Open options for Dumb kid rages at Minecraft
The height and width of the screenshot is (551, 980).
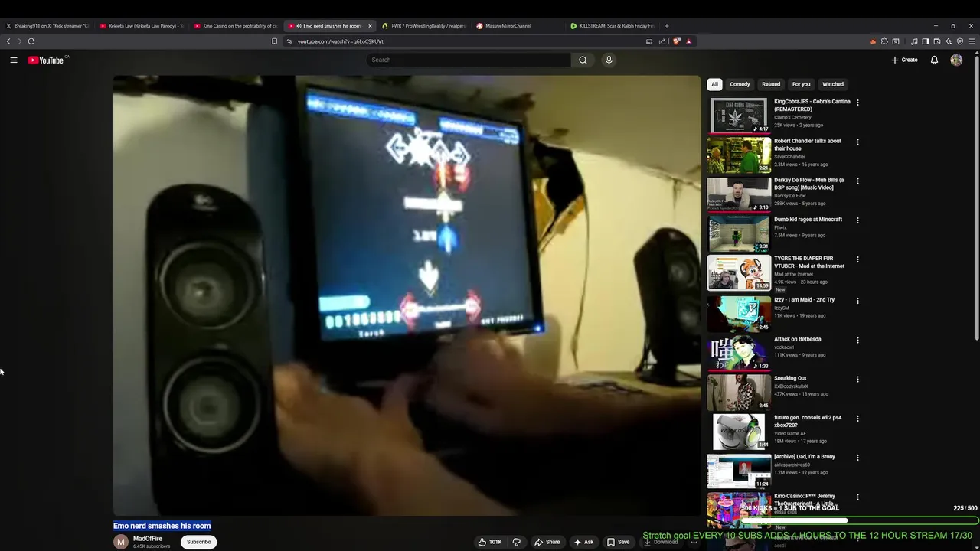pyautogui.click(x=857, y=220)
